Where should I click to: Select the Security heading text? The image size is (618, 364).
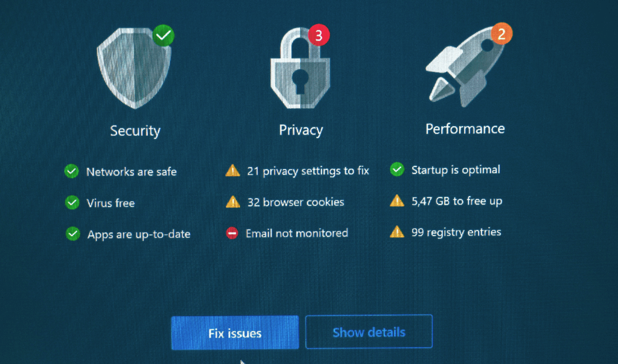coord(135,131)
